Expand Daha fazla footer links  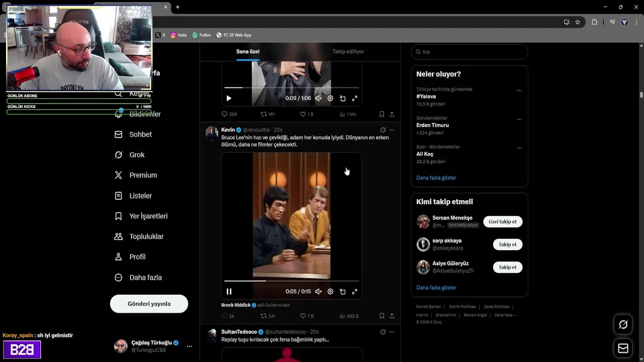coord(505,315)
